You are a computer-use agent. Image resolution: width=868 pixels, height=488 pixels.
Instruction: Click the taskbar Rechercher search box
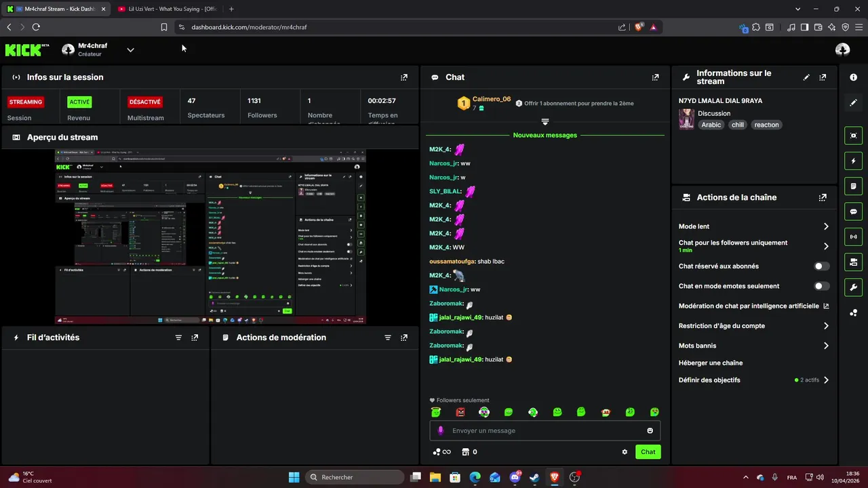click(x=353, y=477)
